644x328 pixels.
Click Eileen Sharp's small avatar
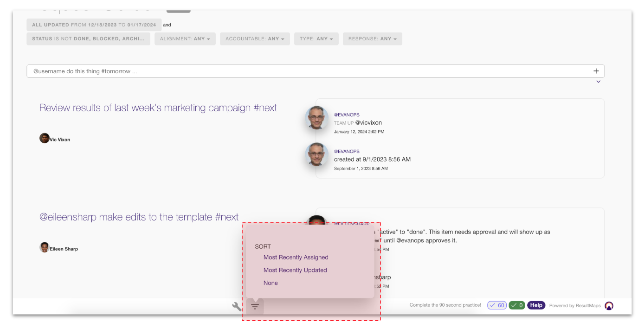[45, 247]
